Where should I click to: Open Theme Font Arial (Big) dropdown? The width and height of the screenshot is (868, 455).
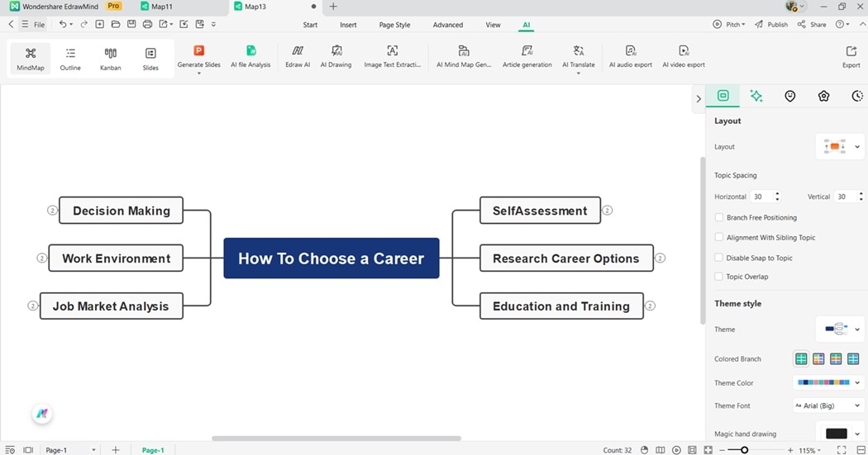point(828,405)
